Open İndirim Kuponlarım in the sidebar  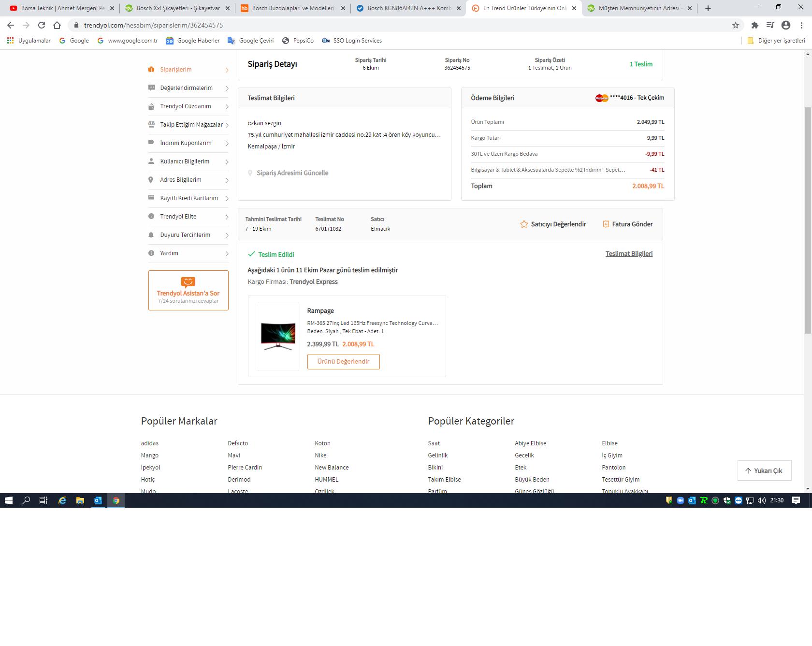click(188, 143)
